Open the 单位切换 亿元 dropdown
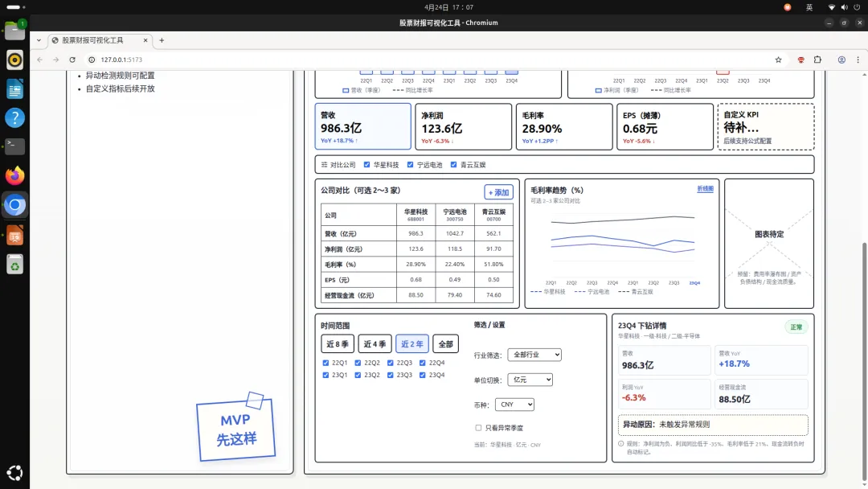This screenshot has width=868, height=489. point(530,380)
